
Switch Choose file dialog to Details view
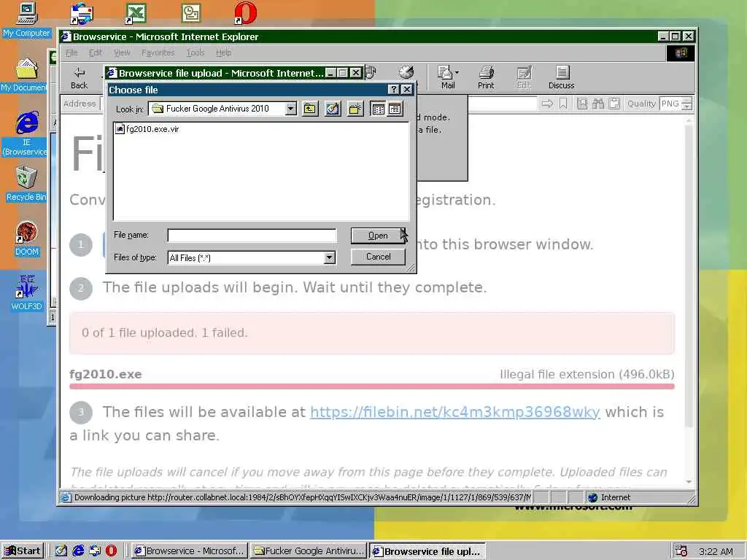point(395,109)
